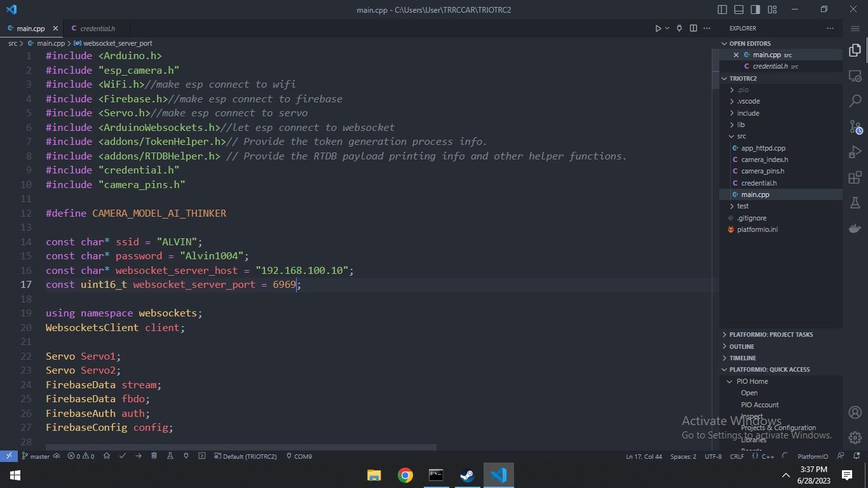Open the Run dropdown arrow beside play button
This screenshot has width=868, height=488.
(667, 29)
